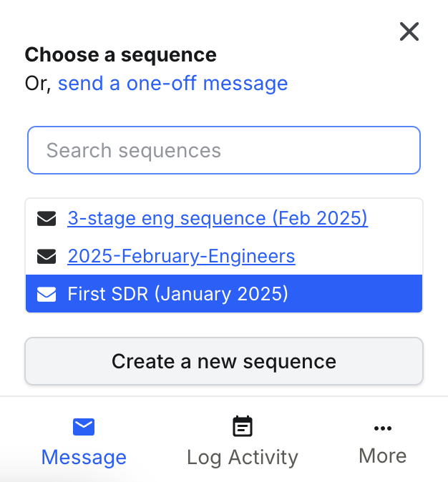The image size is (448, 482).
Task: Focus the Search sequences field
Action: click(x=224, y=150)
